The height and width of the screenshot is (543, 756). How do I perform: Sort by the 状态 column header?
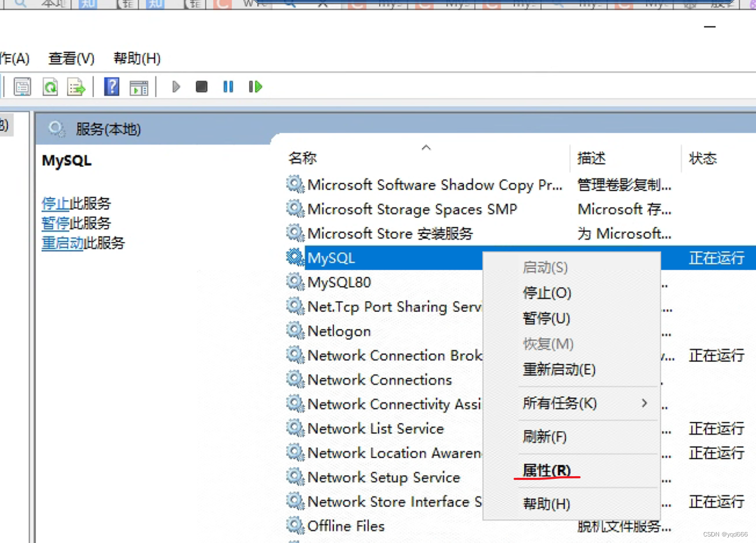[703, 158]
